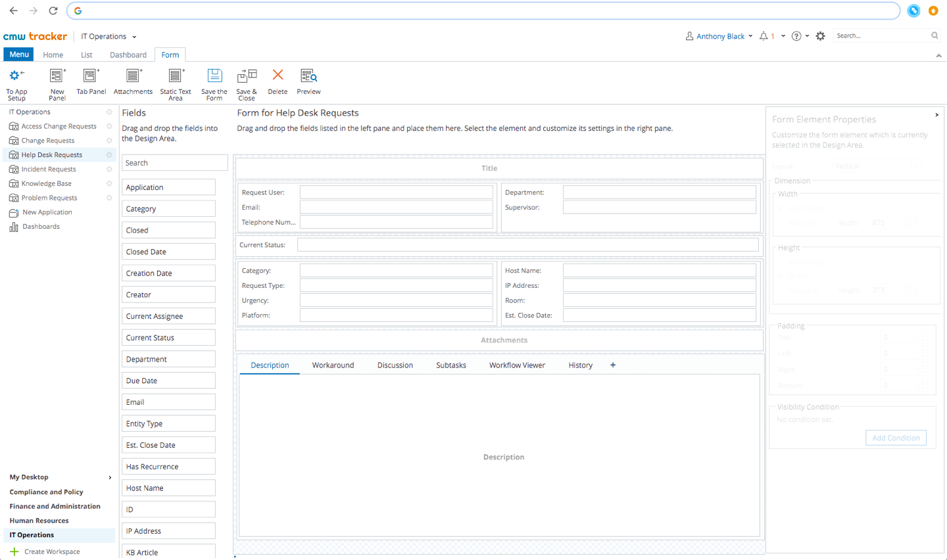The height and width of the screenshot is (560, 947).
Task: Collapse the ribbon with the top-right chevron
Action: [938, 55]
